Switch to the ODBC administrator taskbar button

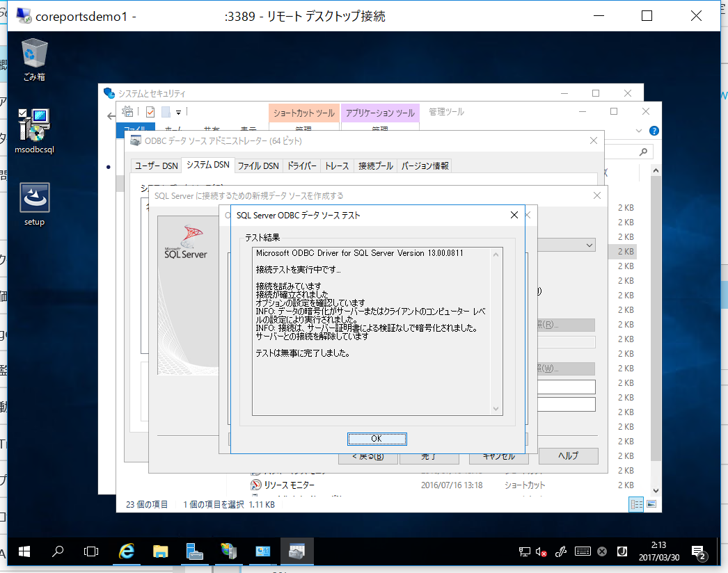[x=296, y=551]
